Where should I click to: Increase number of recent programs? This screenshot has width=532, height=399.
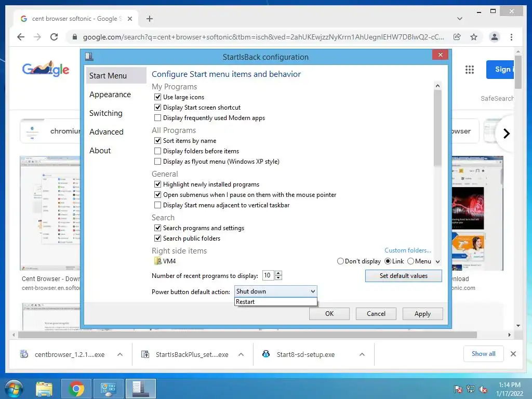(x=278, y=273)
